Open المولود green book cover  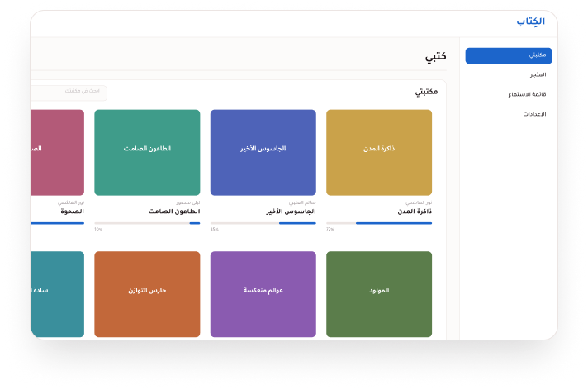pos(379,294)
